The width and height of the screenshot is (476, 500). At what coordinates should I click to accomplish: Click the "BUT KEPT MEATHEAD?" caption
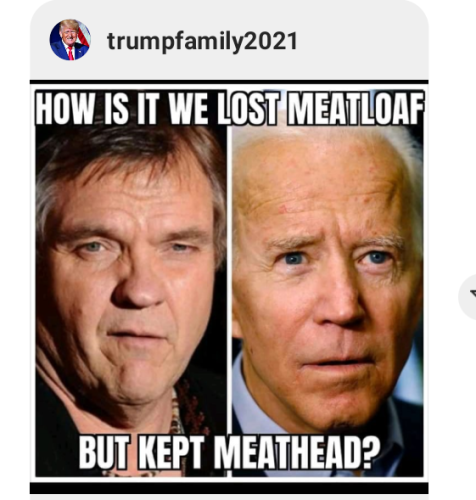coord(229,452)
